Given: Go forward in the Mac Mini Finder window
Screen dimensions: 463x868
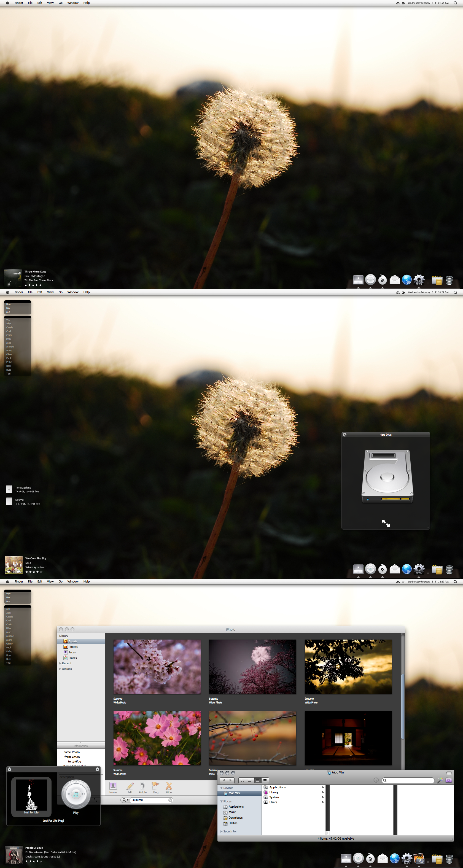Looking at the screenshot, I should 230,780.
